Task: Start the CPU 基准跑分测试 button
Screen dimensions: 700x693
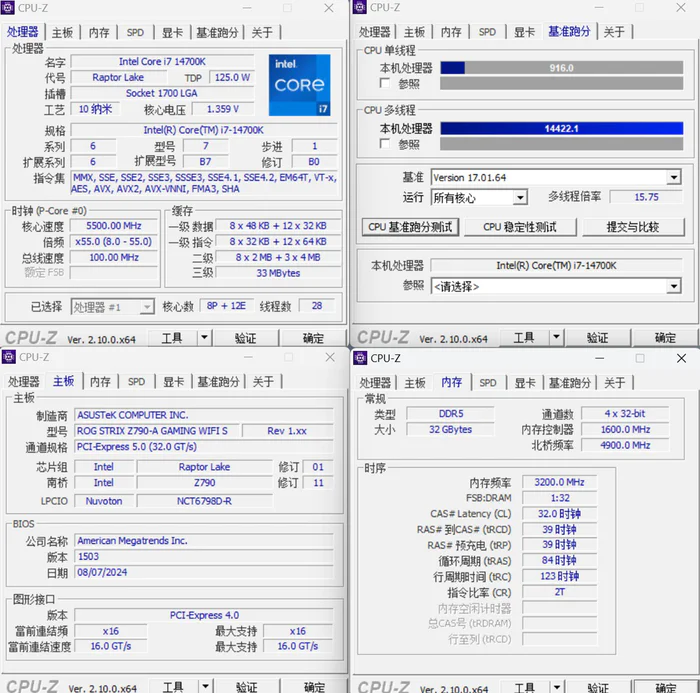Action: [410, 227]
